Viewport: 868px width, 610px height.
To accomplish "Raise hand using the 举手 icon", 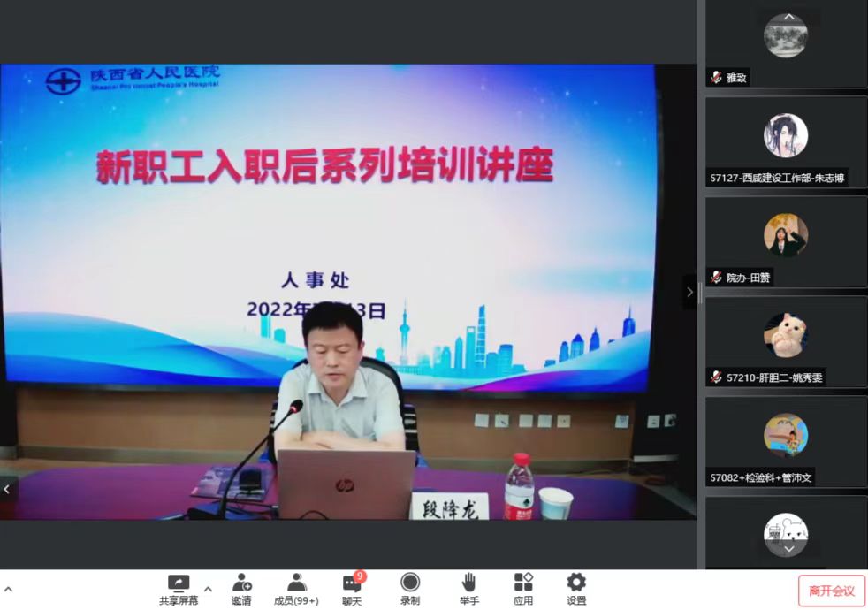I will (x=468, y=583).
